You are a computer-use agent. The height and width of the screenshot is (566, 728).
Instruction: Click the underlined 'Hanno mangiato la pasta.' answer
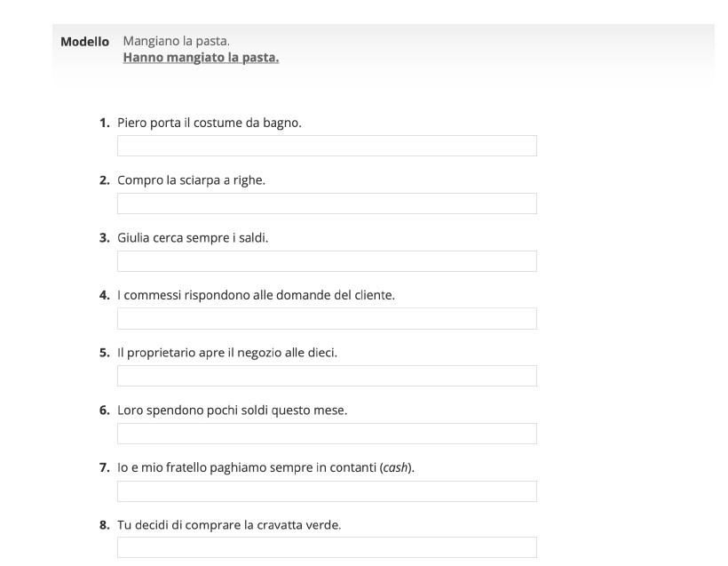point(201,59)
